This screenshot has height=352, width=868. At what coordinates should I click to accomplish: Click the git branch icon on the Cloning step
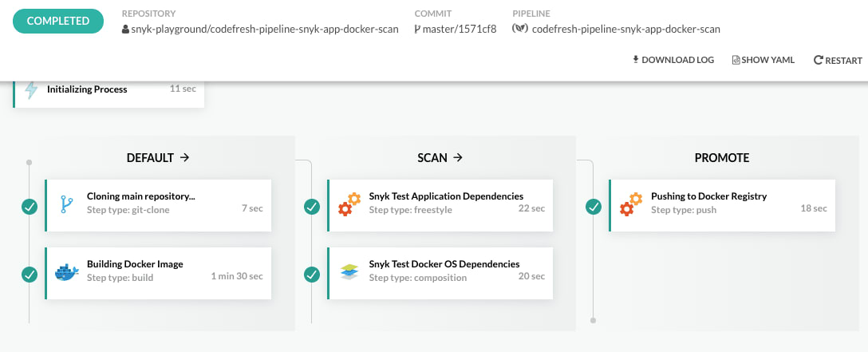tap(66, 204)
